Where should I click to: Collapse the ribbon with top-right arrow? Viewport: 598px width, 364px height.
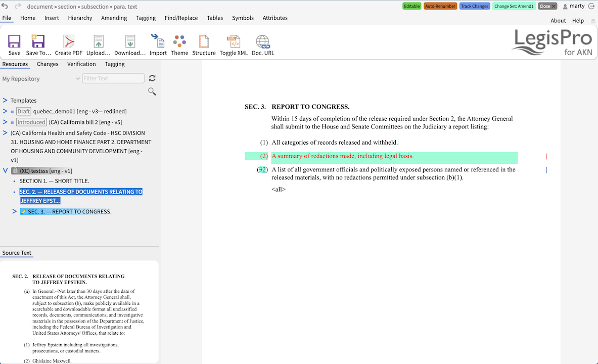pyautogui.click(x=593, y=21)
